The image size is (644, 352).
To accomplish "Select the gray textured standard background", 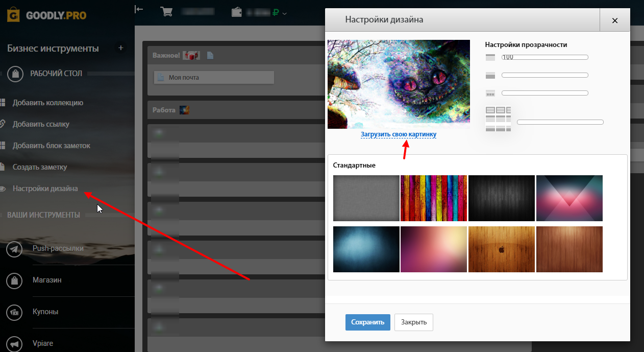I will click(366, 198).
